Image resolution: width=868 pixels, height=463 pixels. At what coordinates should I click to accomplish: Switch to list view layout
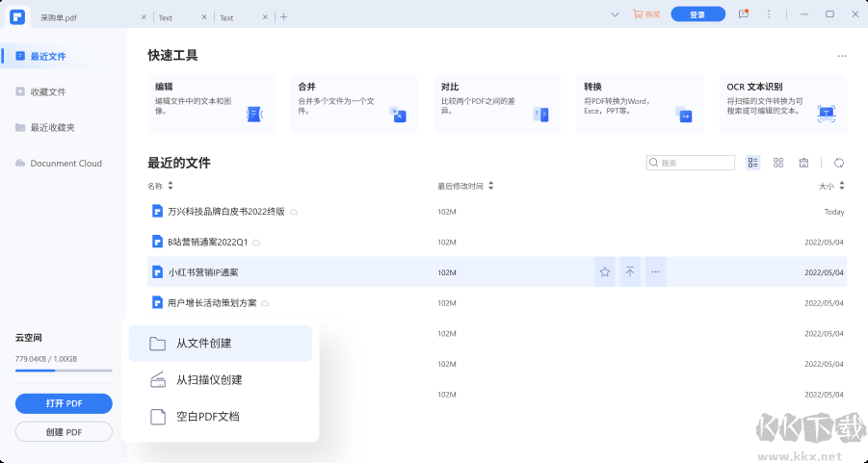click(753, 163)
